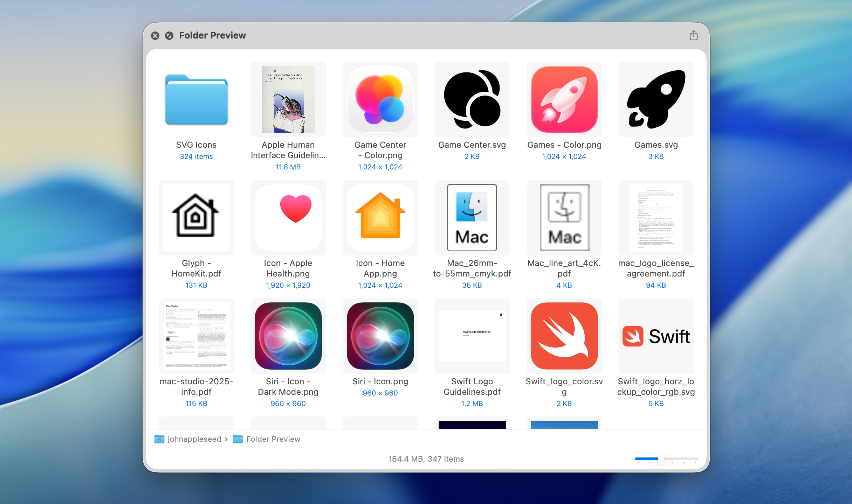Screen dimensions: 852x504
Task: Open the Share menu
Action: tap(693, 35)
